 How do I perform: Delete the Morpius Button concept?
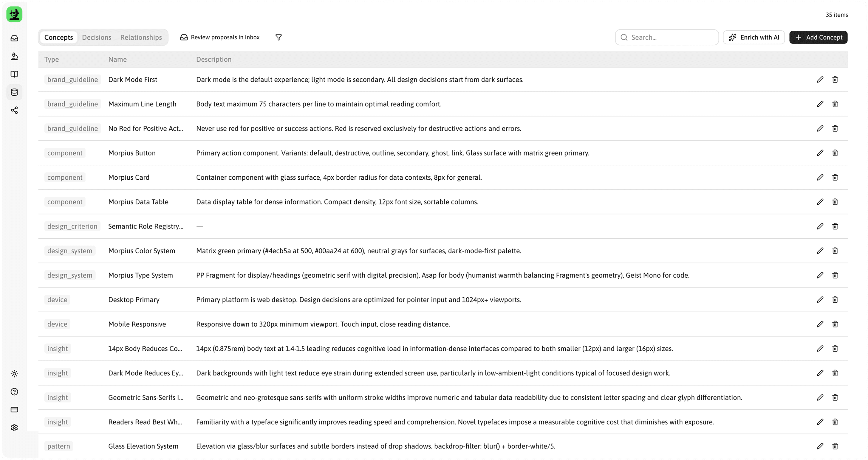point(835,153)
